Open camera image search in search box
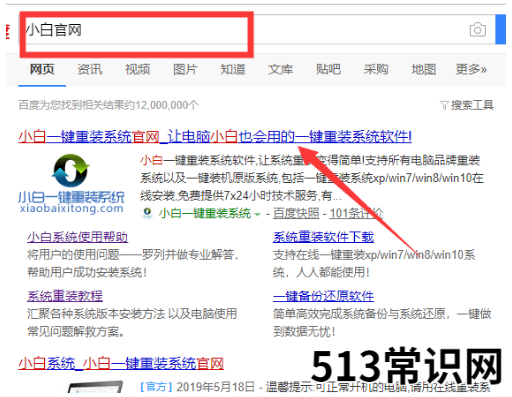Screen dimensions: 512x397 click(x=477, y=30)
